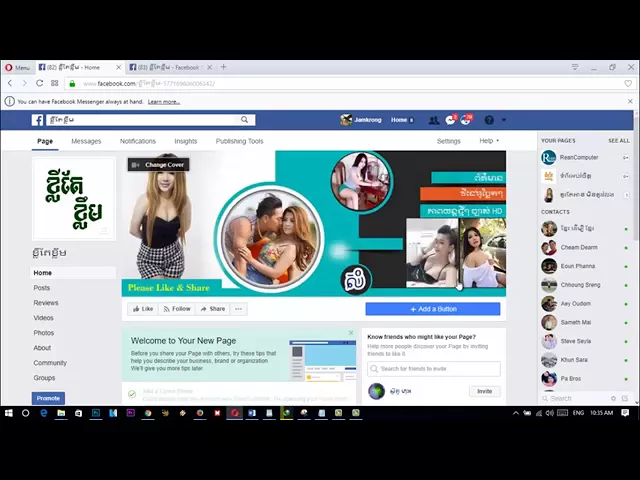Click the green padlock security icon
The image size is (640, 480).
click(72, 84)
